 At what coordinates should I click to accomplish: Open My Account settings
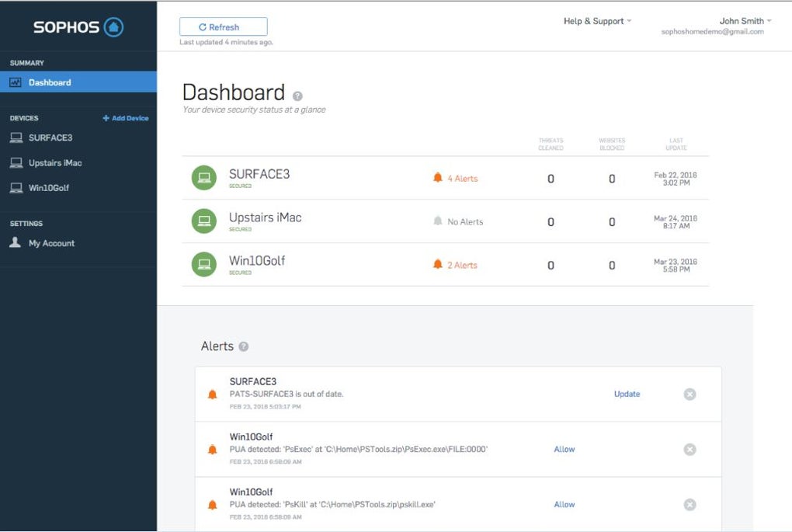[x=51, y=243]
